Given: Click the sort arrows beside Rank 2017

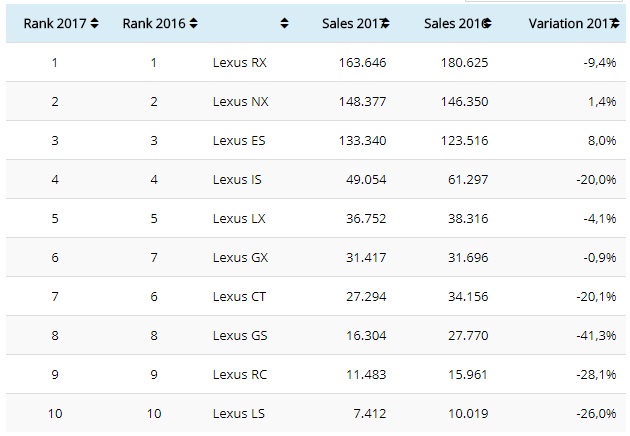Looking at the screenshot, I should pyautogui.click(x=95, y=23).
